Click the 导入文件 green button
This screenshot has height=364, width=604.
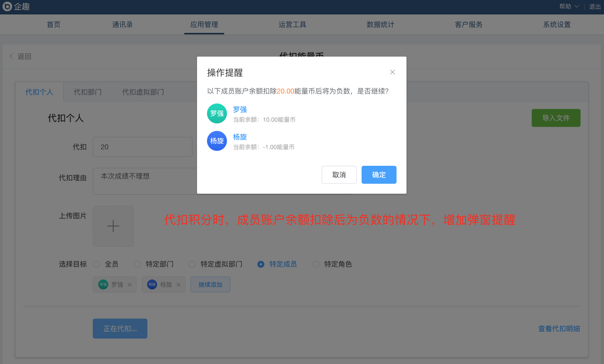tap(556, 118)
